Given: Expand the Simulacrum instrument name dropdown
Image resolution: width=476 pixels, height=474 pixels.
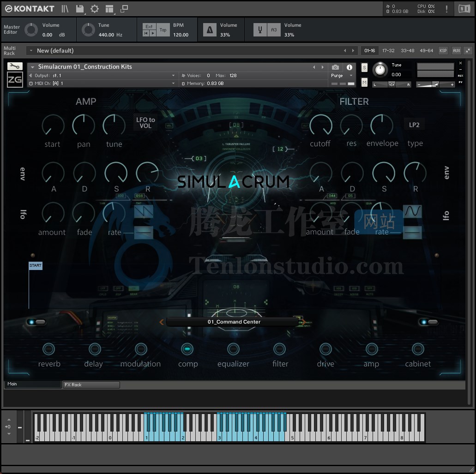Looking at the screenshot, I should point(32,67).
